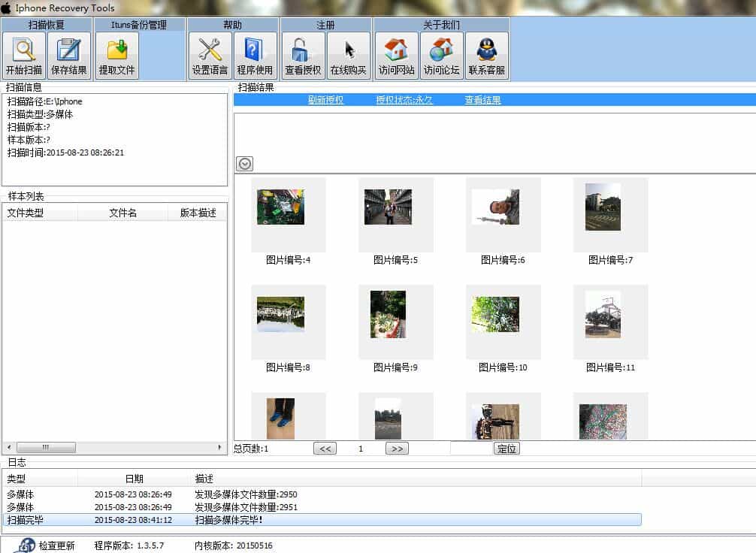Open the Ituns备份管理 ribbon group

pyautogui.click(x=139, y=25)
